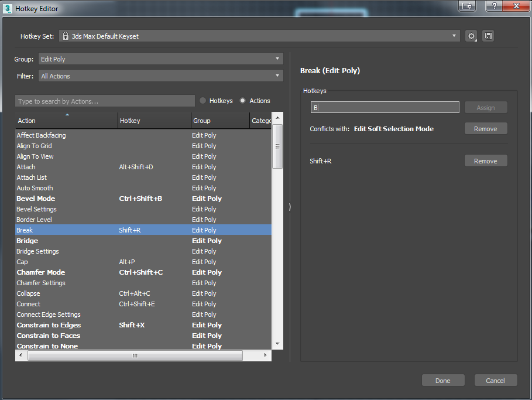Click the Done button

tap(443, 380)
